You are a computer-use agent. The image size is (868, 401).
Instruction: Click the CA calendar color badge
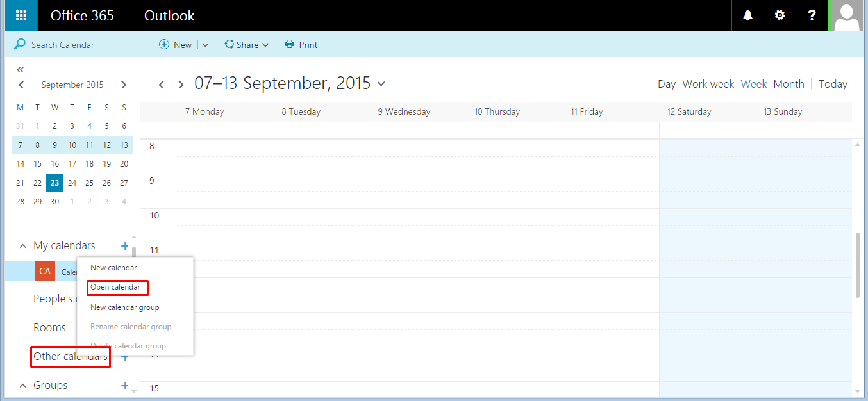point(45,271)
